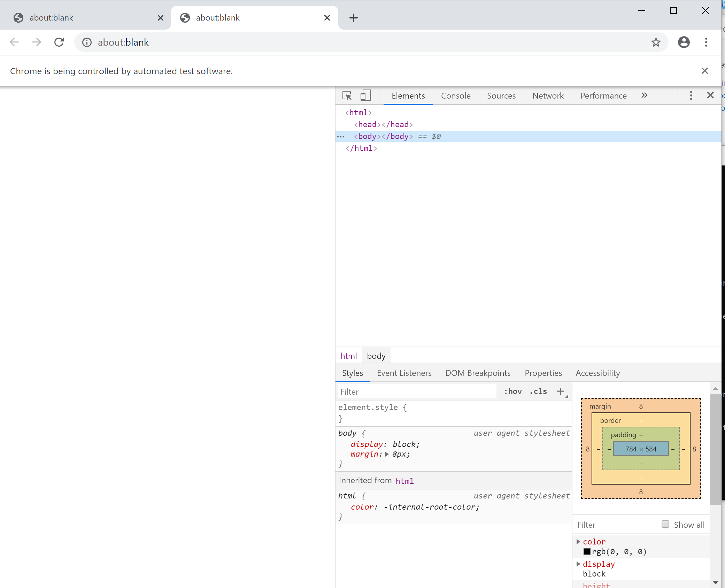Click the site info icon beside about:blank
This screenshot has width=725, height=588.
[87, 42]
